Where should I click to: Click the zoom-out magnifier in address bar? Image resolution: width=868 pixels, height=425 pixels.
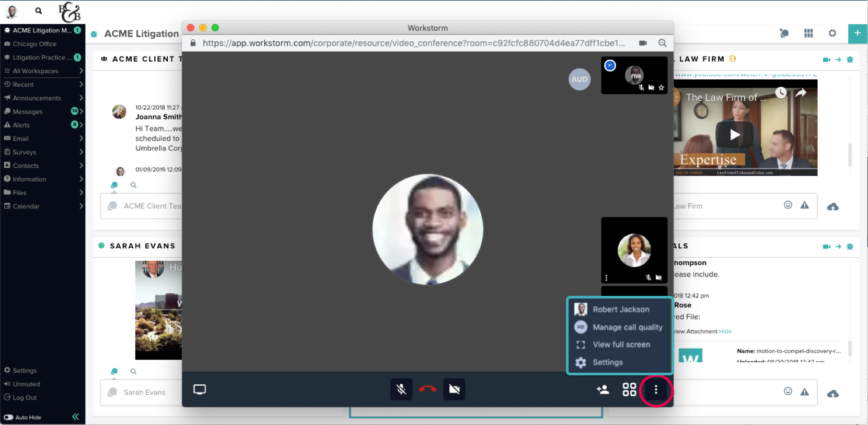pos(662,43)
